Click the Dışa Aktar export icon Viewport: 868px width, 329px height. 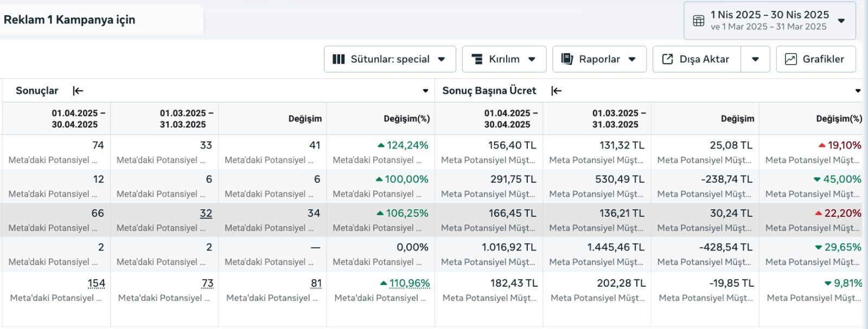pos(668,59)
